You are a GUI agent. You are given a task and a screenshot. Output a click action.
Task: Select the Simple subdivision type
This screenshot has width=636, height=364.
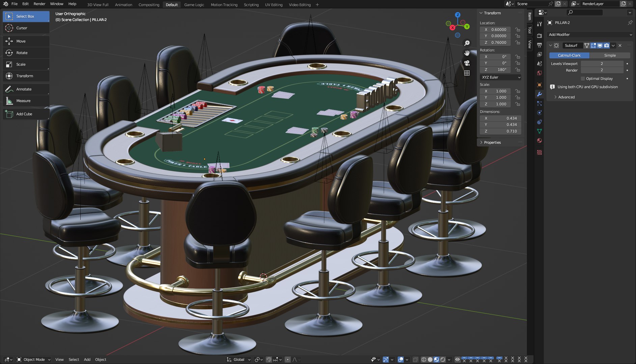point(610,55)
